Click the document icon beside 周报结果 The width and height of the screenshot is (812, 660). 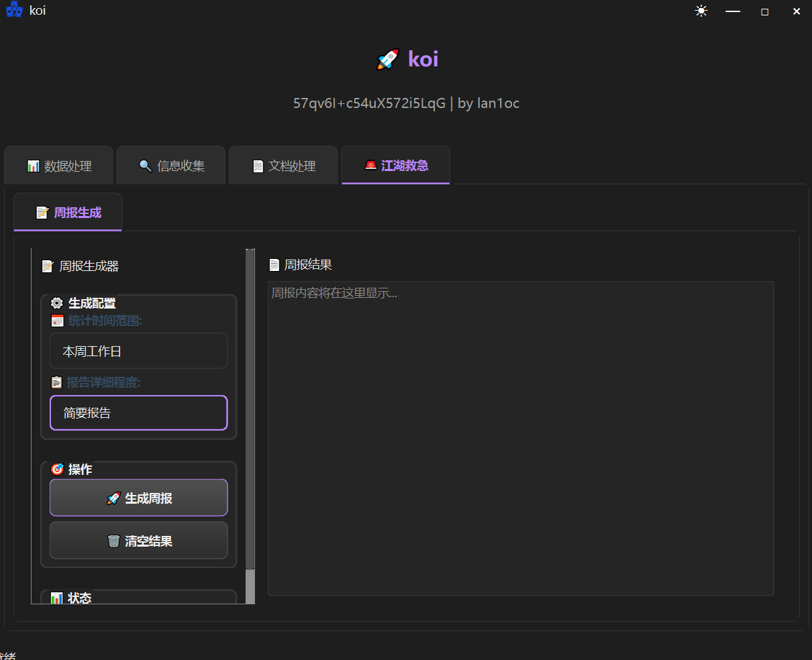pyautogui.click(x=274, y=265)
